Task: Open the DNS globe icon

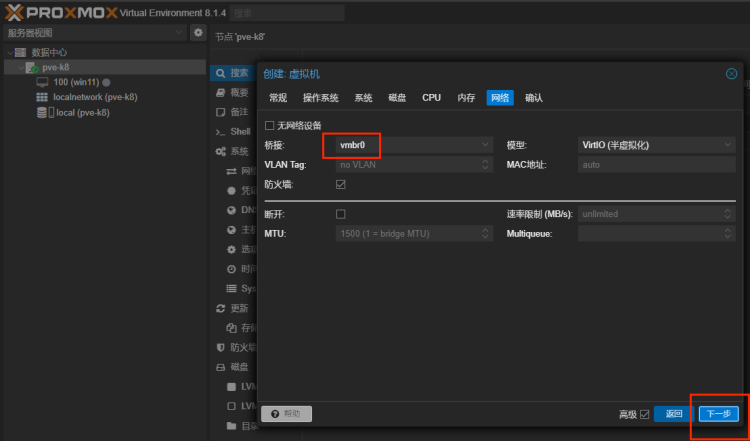Action: pos(232,210)
